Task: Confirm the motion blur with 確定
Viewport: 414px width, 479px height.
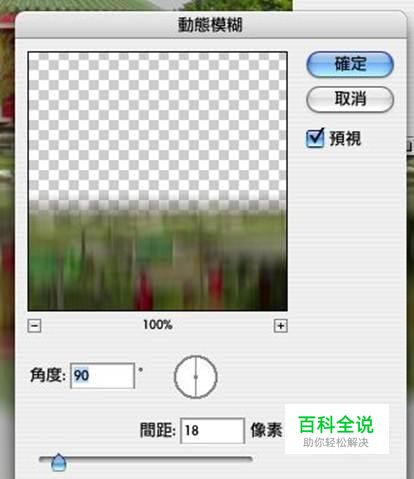Action: (x=350, y=65)
